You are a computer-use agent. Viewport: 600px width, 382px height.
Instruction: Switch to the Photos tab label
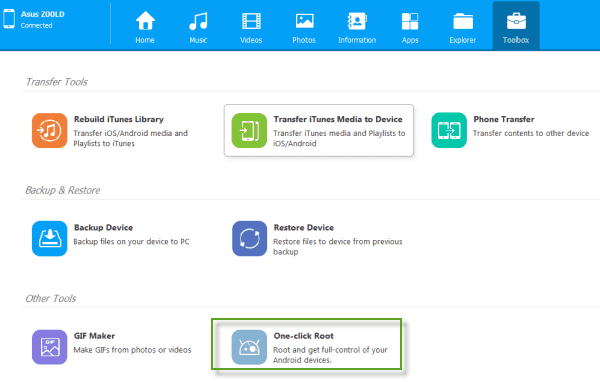click(304, 40)
